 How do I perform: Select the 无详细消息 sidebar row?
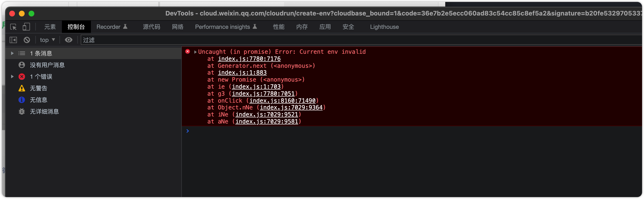click(x=94, y=112)
